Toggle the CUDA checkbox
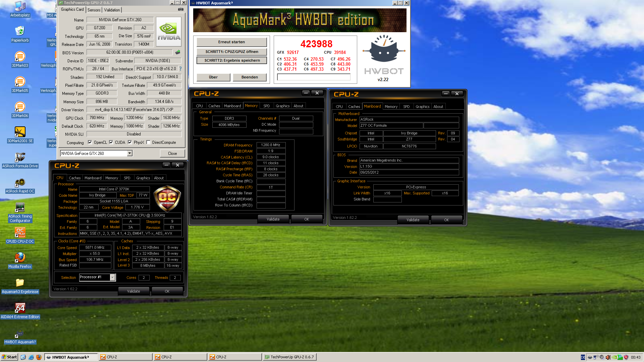644x362 pixels. pos(111,142)
